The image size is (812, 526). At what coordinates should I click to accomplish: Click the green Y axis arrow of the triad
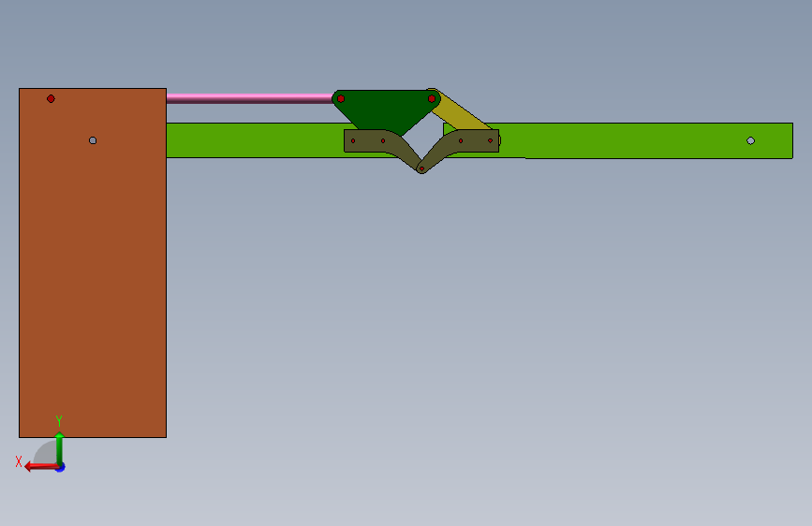[59, 448]
